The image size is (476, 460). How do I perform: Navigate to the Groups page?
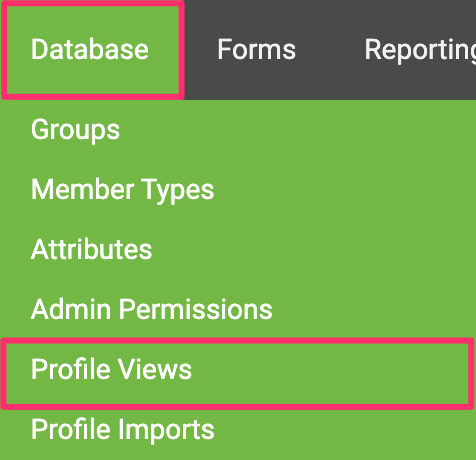(x=75, y=130)
